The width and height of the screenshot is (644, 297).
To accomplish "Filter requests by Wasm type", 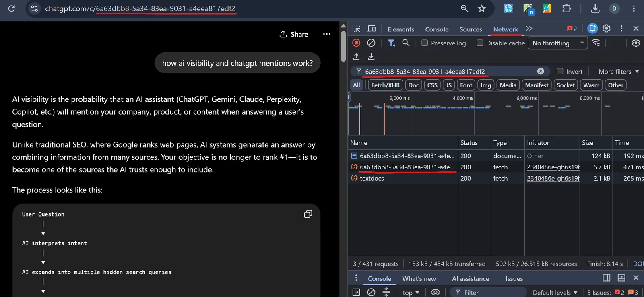I will pos(591,85).
